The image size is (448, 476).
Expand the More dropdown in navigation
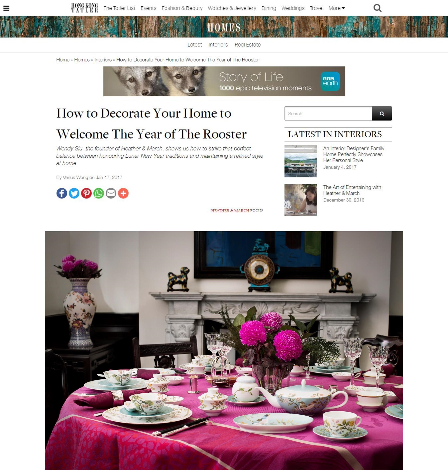(336, 8)
